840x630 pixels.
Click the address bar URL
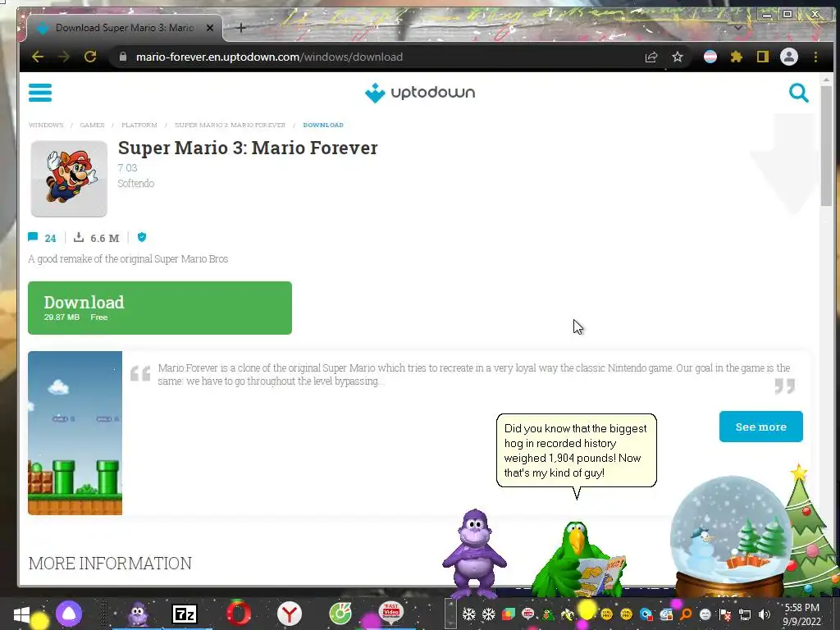tap(269, 57)
